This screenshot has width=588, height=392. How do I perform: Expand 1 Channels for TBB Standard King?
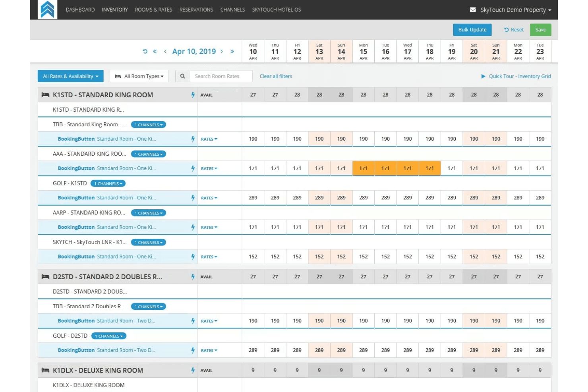tap(149, 125)
